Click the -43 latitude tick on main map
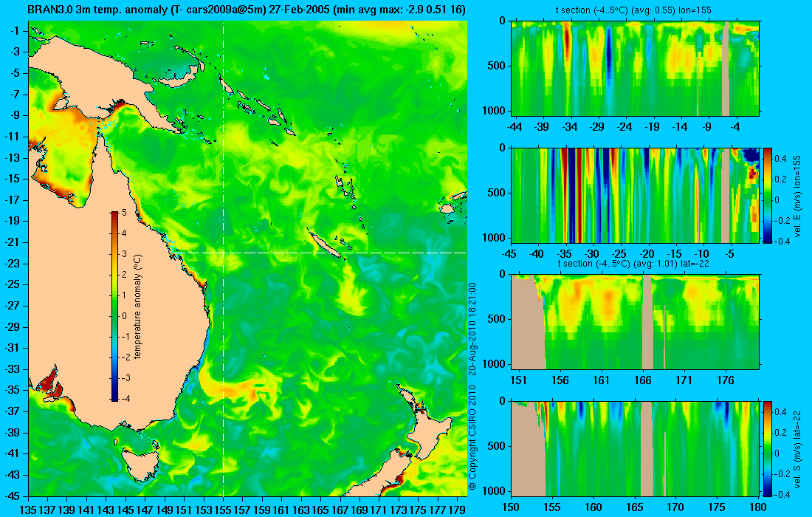 pyautogui.click(x=13, y=474)
